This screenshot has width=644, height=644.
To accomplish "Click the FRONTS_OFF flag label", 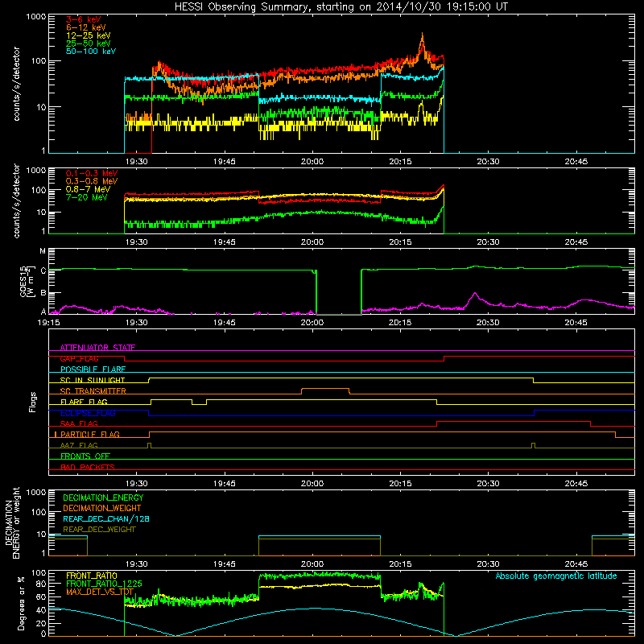I will click(x=85, y=456).
